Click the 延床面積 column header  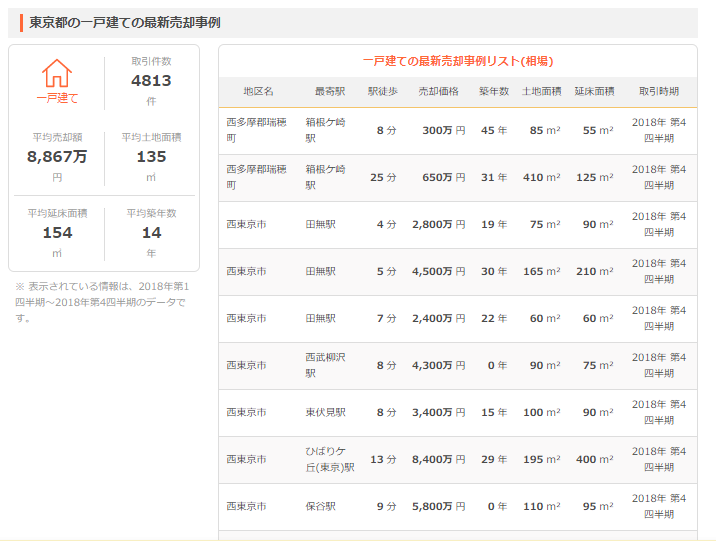tap(594, 91)
